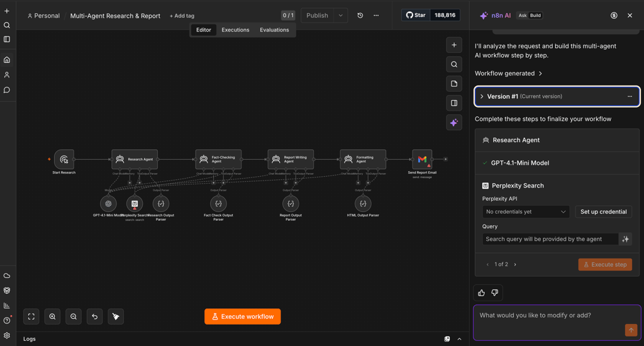
Task: Zoom out on the canvas
Action: [74, 316]
